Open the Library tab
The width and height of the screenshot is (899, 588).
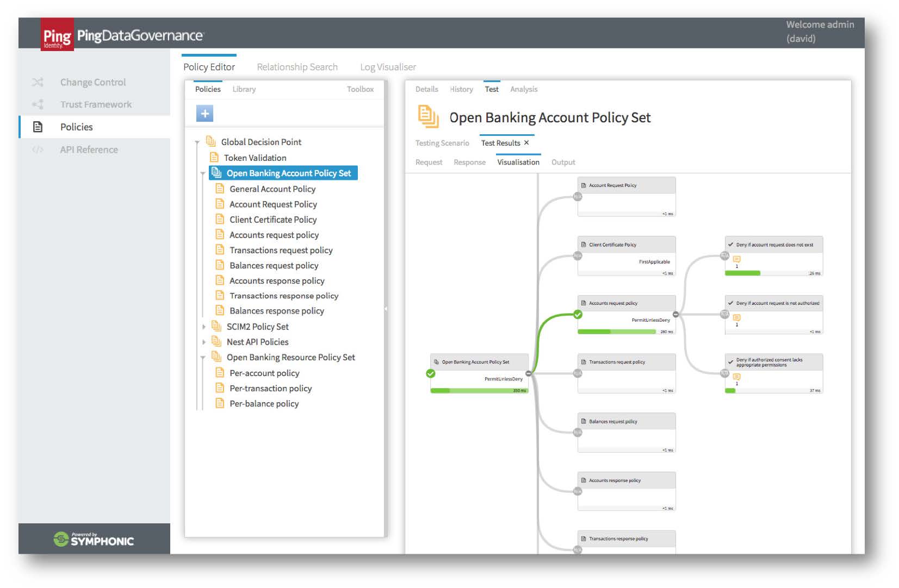[244, 89]
